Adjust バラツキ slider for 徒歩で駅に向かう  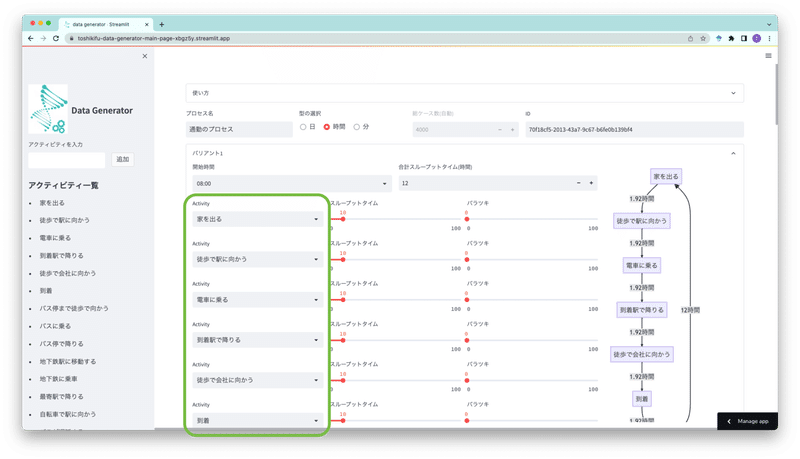(467, 260)
